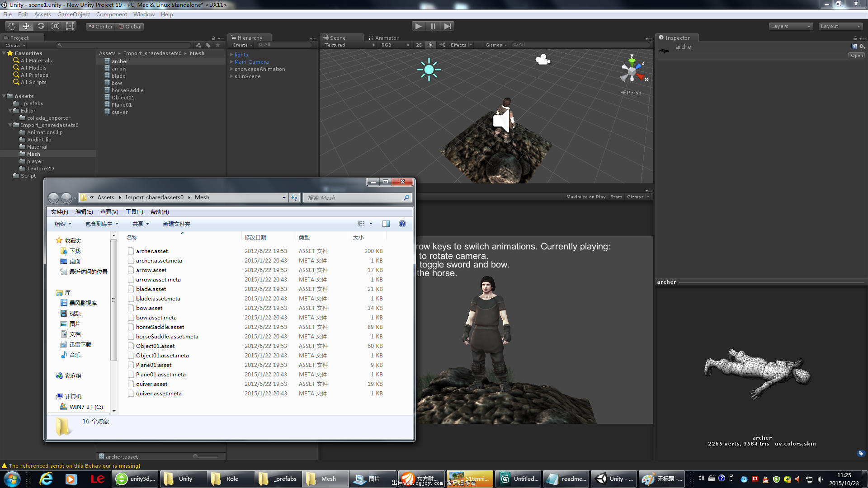868x488 pixels.
Task: Open Textured draw mode dropdown
Action: pyautogui.click(x=349, y=45)
